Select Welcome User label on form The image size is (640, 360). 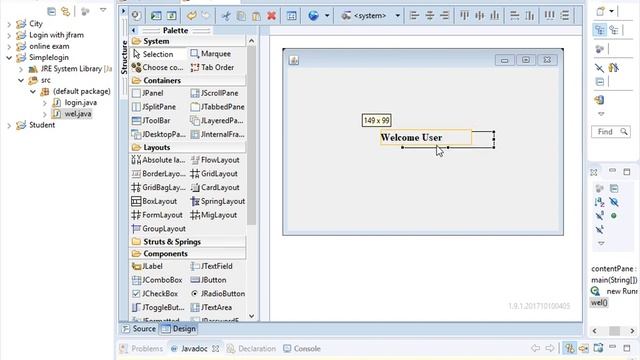click(426, 138)
